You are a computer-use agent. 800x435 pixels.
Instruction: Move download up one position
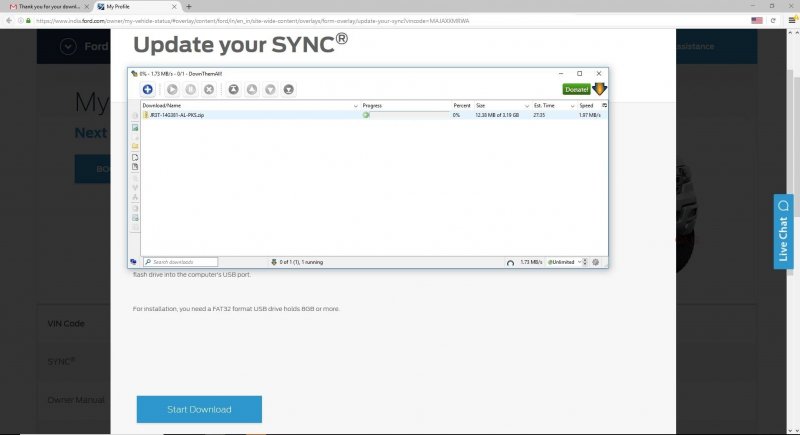252,89
